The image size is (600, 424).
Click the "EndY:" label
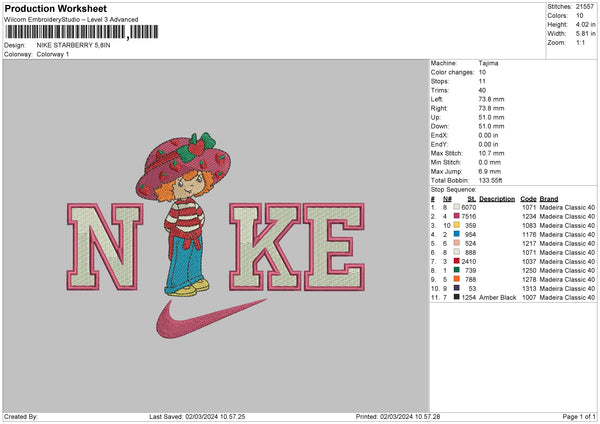click(439, 144)
